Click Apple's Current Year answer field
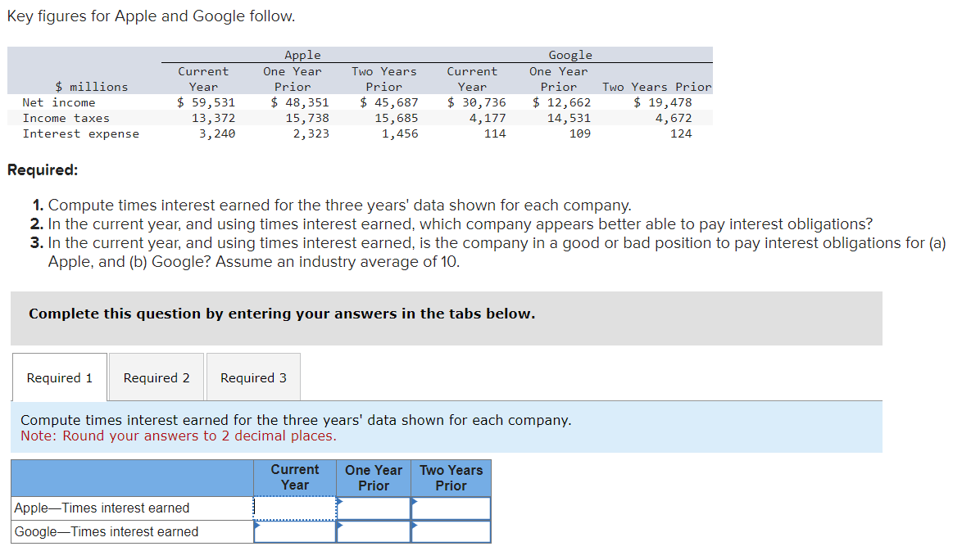The height and width of the screenshot is (560, 962). pyautogui.click(x=295, y=508)
